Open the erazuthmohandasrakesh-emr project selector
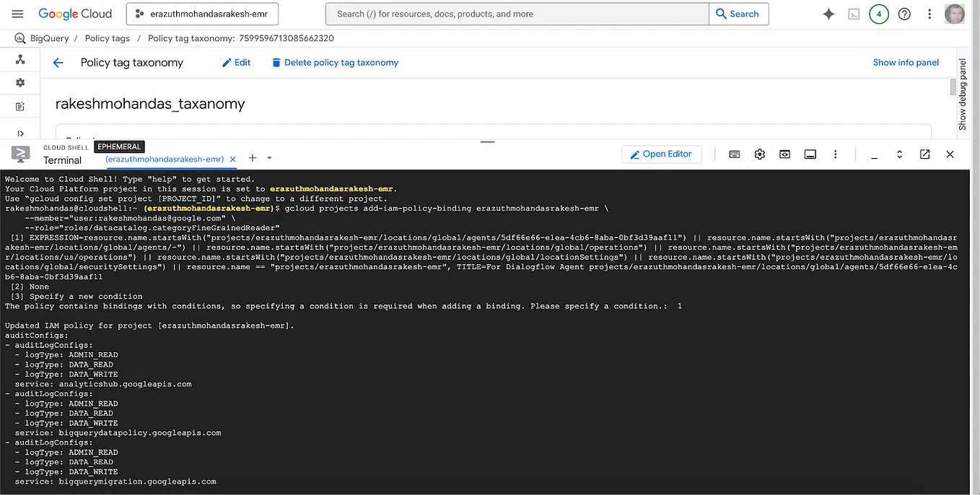Image resolution: width=980 pixels, height=495 pixels. (x=202, y=13)
